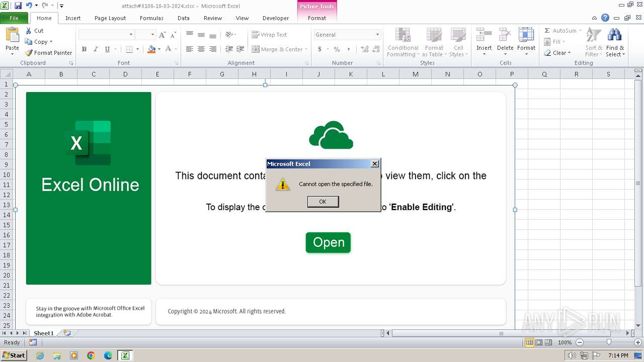Click the Increase Font Size icon
The width and height of the screenshot is (644, 362).
162,35
